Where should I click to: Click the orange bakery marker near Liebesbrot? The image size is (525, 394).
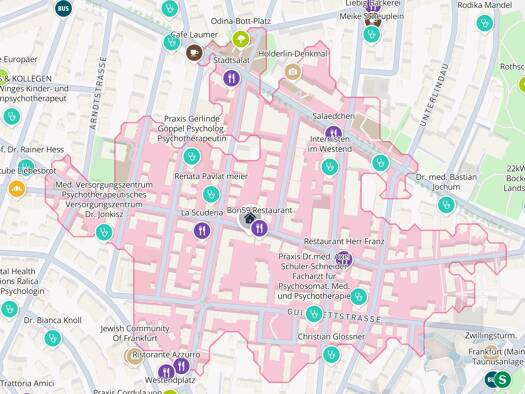tap(17, 189)
